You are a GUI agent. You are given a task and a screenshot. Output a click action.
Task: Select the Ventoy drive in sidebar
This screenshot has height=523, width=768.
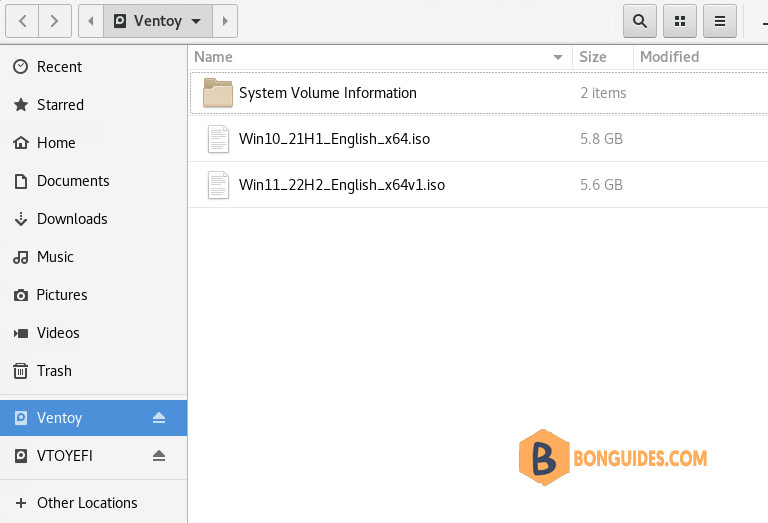(93, 418)
